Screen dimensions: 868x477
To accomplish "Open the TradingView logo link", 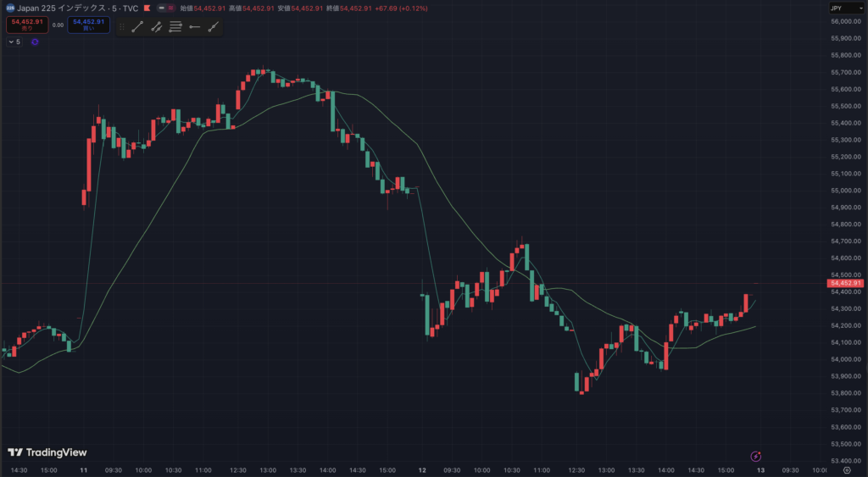I will pos(47,452).
